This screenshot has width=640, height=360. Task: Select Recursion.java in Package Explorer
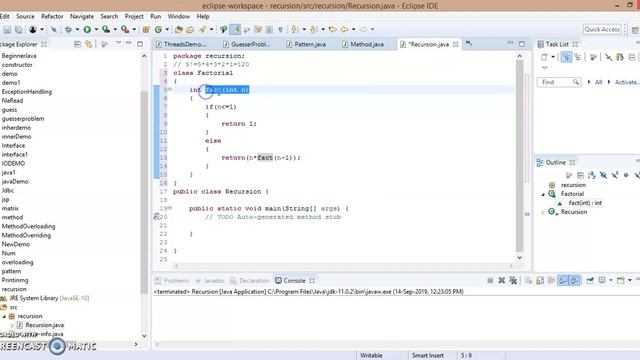(x=44, y=325)
